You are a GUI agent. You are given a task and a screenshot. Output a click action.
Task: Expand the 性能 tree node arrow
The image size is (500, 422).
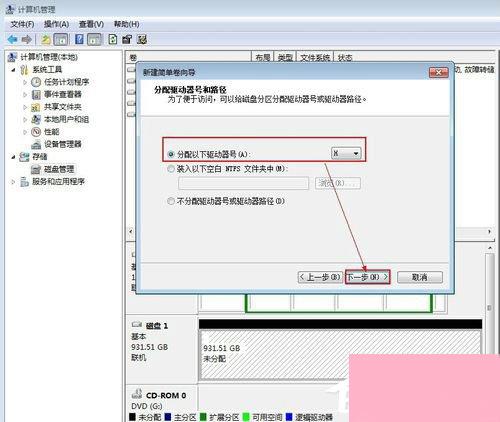(x=25, y=132)
